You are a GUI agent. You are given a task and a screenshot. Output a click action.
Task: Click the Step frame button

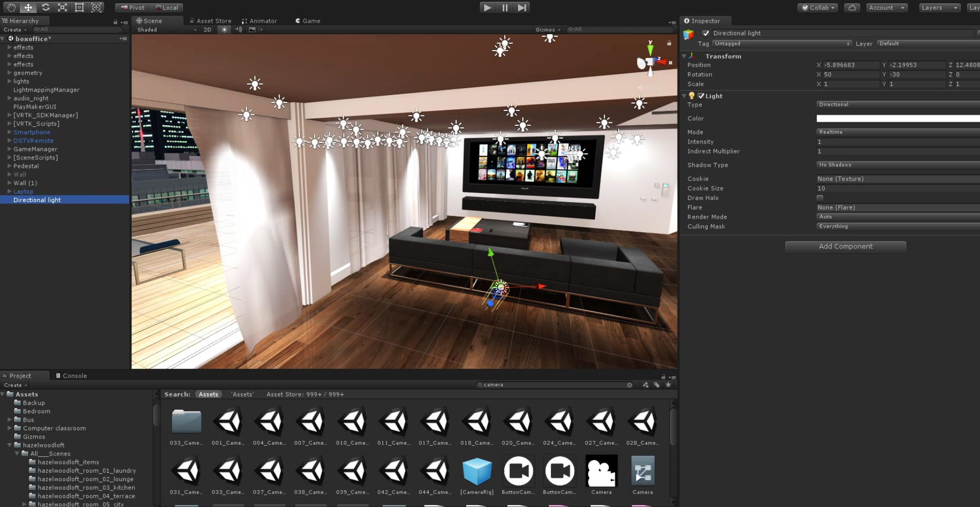(x=522, y=7)
